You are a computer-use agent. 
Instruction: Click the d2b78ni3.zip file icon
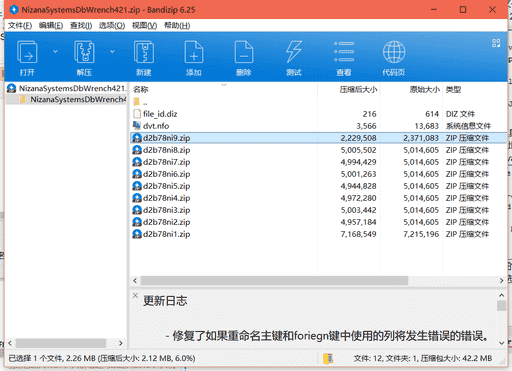pos(137,210)
